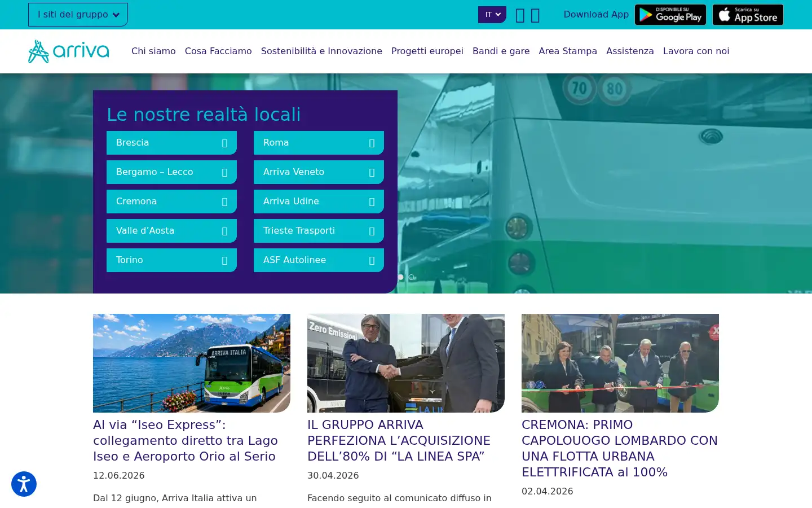Click the date 02.04.2026

[548, 491]
